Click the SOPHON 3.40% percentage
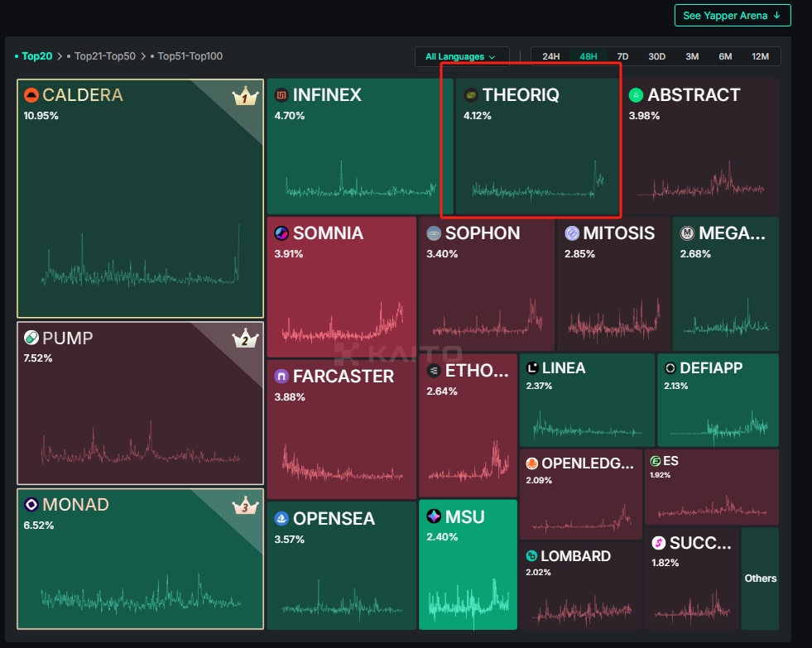Viewport: 812px width, 648px height. [442, 254]
